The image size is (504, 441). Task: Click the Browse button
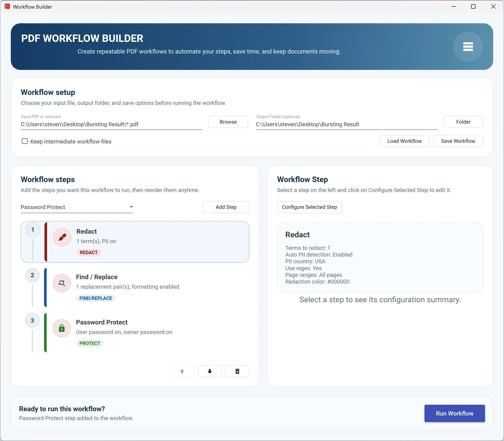pos(228,122)
